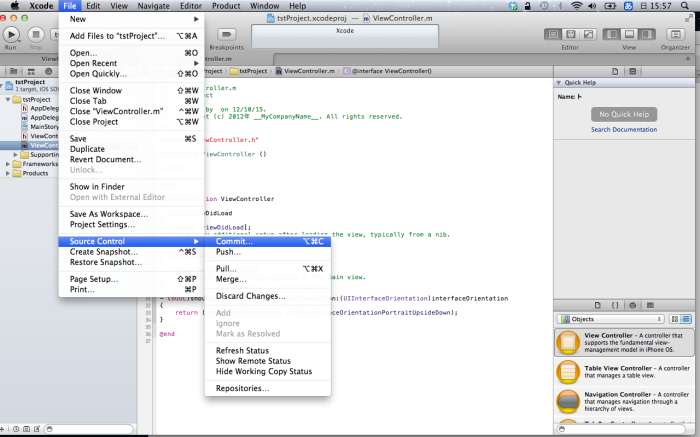700x437 pixels.
Task: Expand the Supporting Files folder
Action: coord(16,155)
